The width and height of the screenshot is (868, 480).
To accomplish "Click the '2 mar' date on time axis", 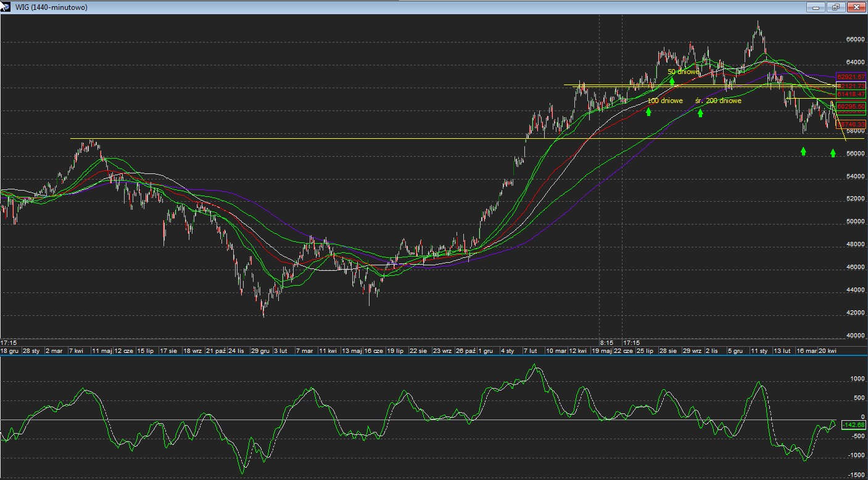I will [54, 351].
